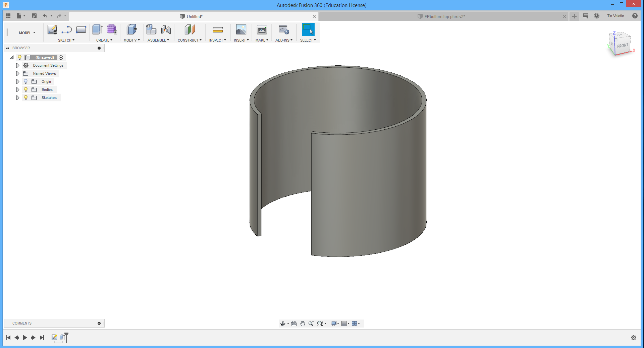Open the Tin Valetic account menu
The width and height of the screenshot is (644, 348).
615,16
